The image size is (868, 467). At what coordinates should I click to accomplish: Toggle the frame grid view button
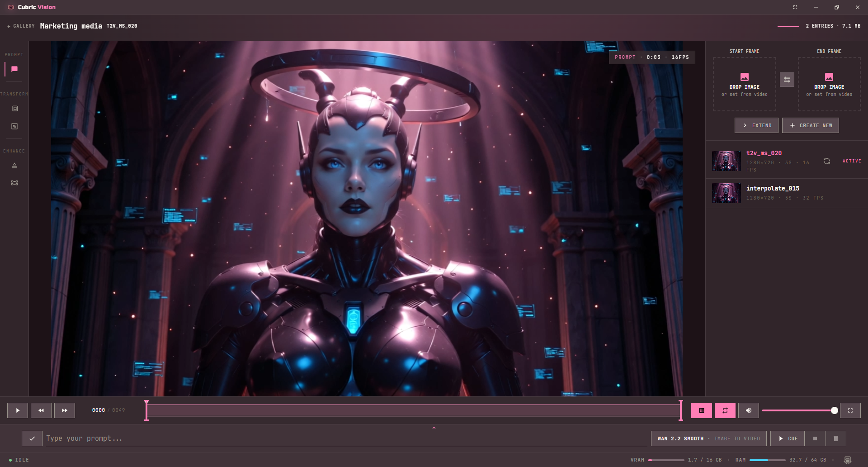[702, 410]
